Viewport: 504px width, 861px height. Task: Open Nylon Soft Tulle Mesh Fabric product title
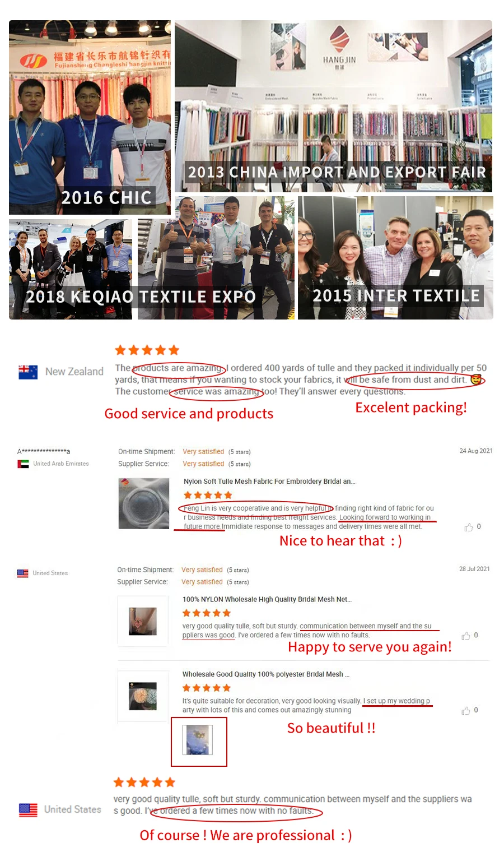pos(269,482)
